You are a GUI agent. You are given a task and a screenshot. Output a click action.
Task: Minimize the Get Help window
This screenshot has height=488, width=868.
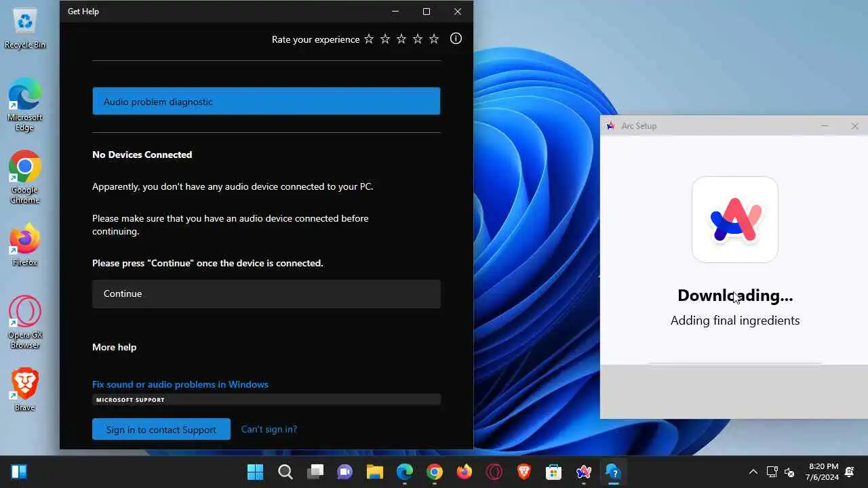click(x=395, y=12)
